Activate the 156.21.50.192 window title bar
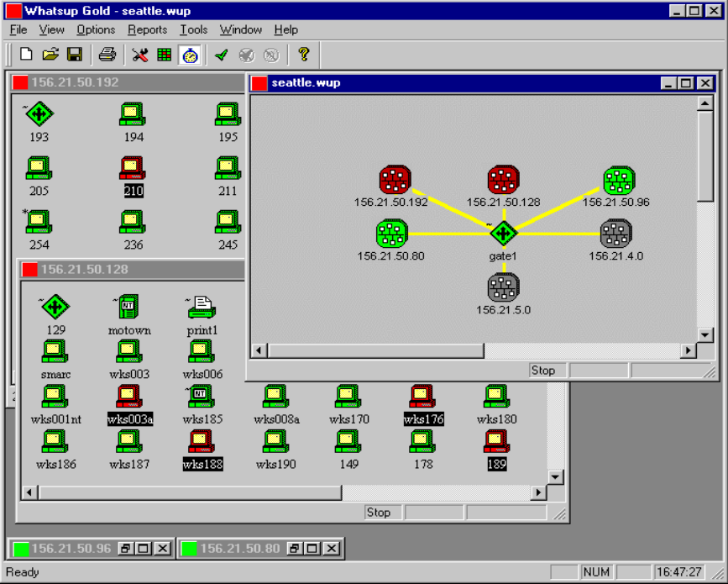This screenshot has width=728, height=584. point(128,82)
